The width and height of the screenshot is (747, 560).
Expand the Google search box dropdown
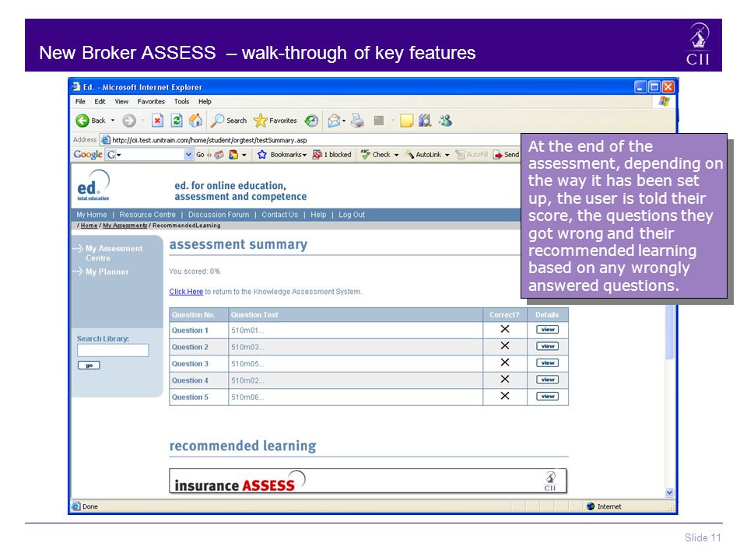pyautogui.click(x=188, y=154)
